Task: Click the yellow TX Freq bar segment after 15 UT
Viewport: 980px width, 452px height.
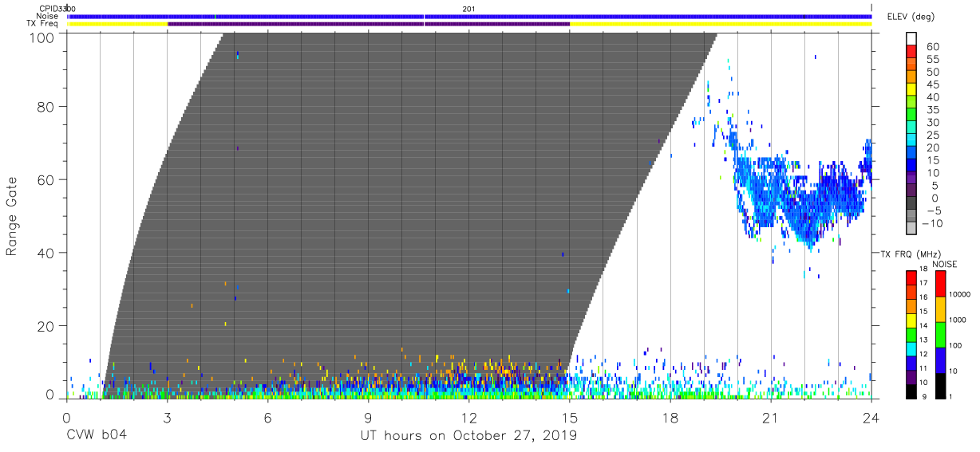Action: click(721, 24)
